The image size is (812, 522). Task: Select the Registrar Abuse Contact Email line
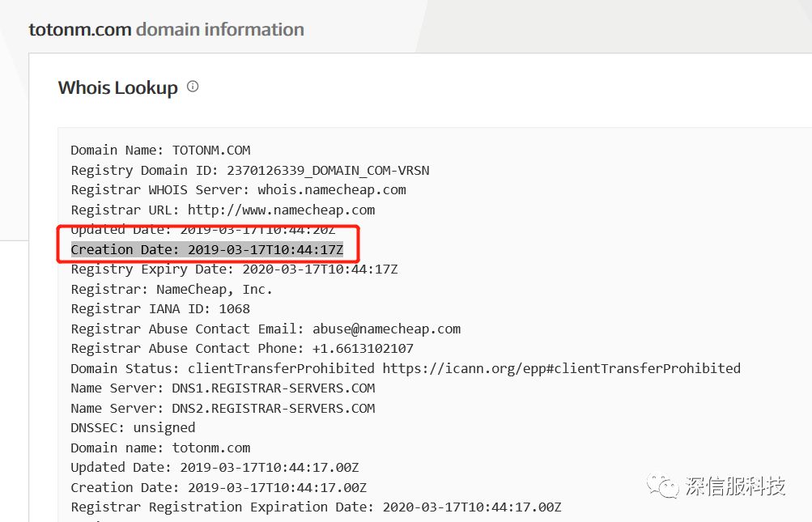point(266,329)
